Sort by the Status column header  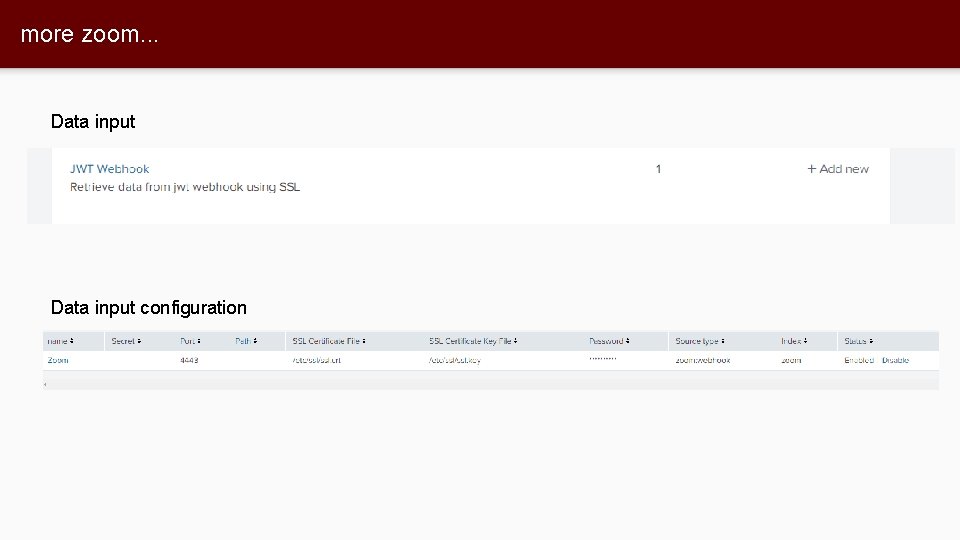point(858,341)
